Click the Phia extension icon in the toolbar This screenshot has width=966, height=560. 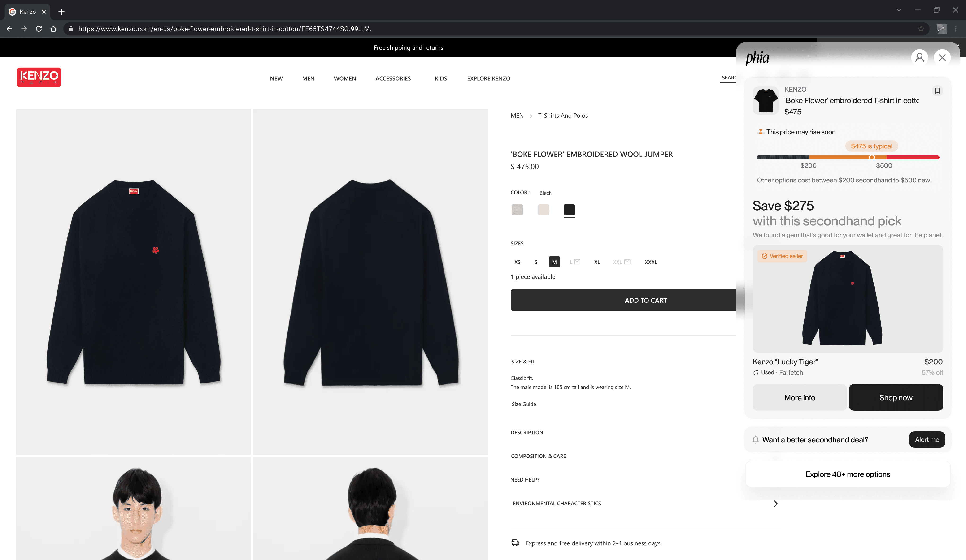click(x=941, y=29)
